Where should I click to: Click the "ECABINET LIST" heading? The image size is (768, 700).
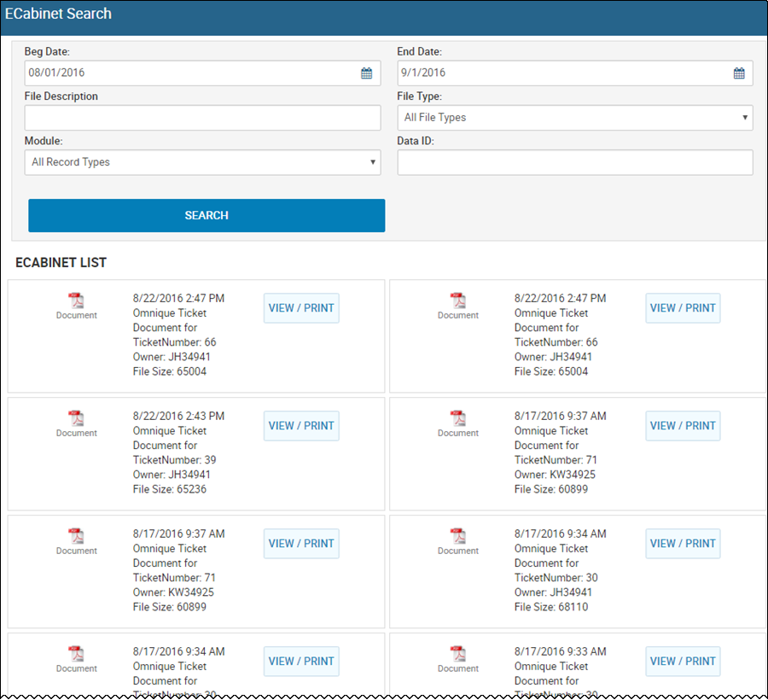(x=61, y=263)
